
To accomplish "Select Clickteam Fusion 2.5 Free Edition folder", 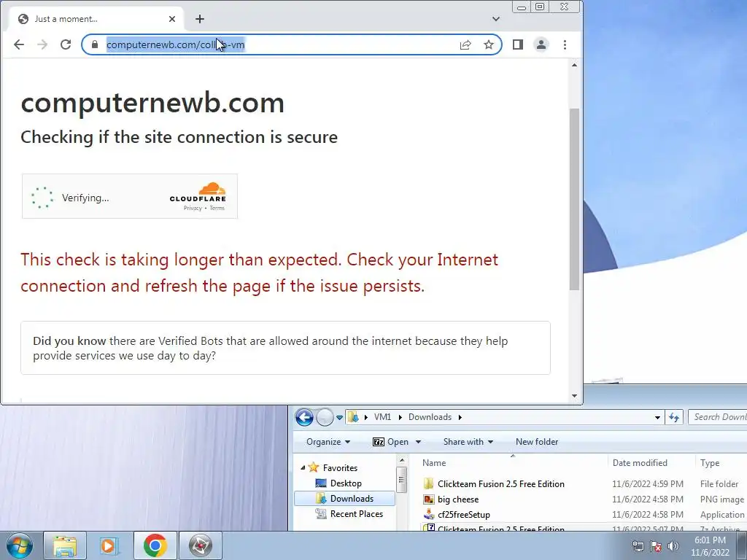I will click(500, 484).
